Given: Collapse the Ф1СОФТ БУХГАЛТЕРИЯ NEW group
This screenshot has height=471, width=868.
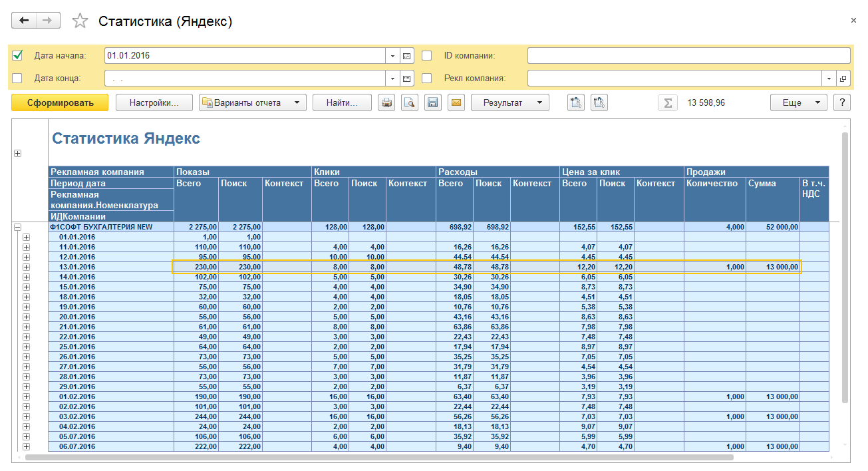Looking at the screenshot, I should tap(18, 227).
